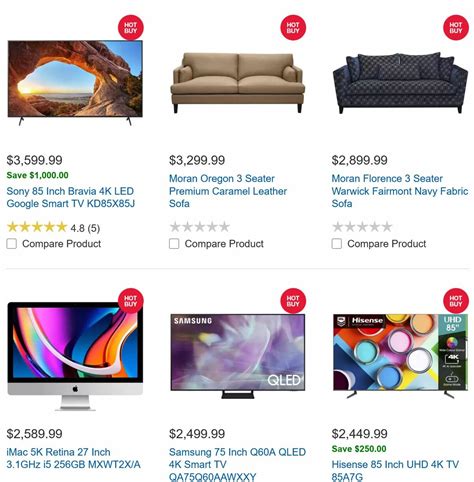Select the Sony Bravia TV product image
The height and width of the screenshot is (482, 474).
[75, 83]
